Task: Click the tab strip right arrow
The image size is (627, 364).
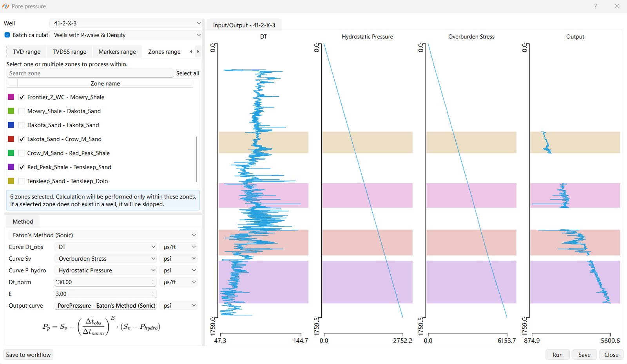Action: [x=198, y=52]
